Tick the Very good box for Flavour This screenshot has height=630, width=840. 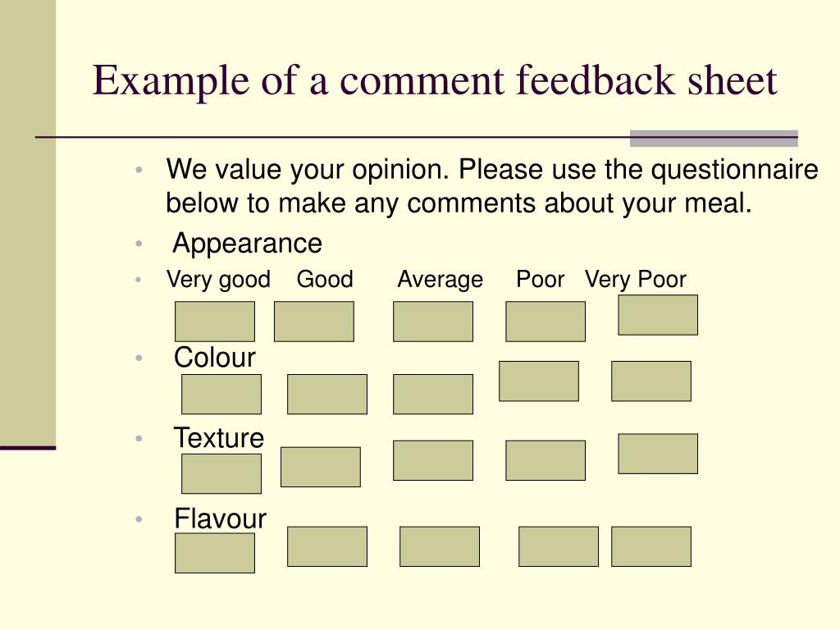(x=215, y=553)
